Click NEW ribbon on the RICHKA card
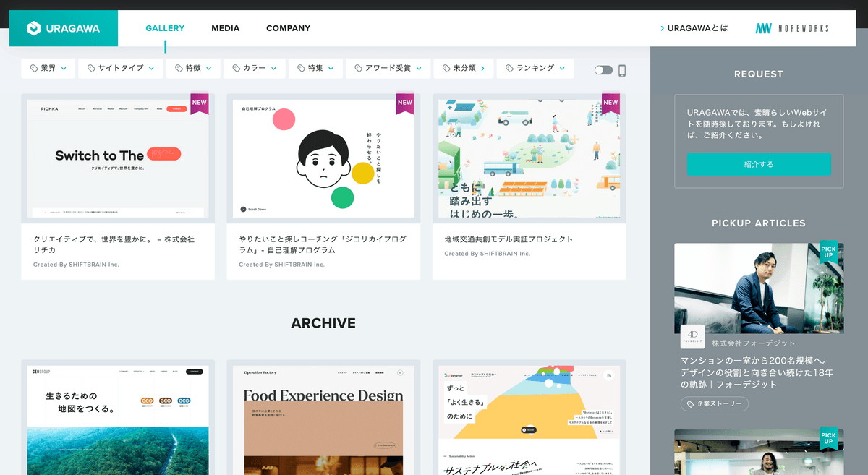The height and width of the screenshot is (475, 868). [200, 103]
